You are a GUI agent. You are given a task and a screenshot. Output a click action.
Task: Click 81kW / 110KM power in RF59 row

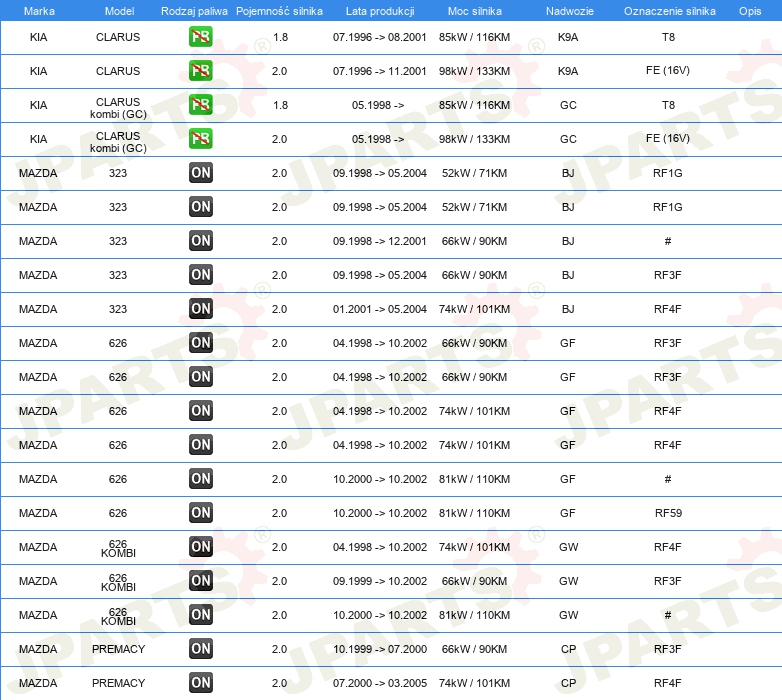tap(474, 513)
